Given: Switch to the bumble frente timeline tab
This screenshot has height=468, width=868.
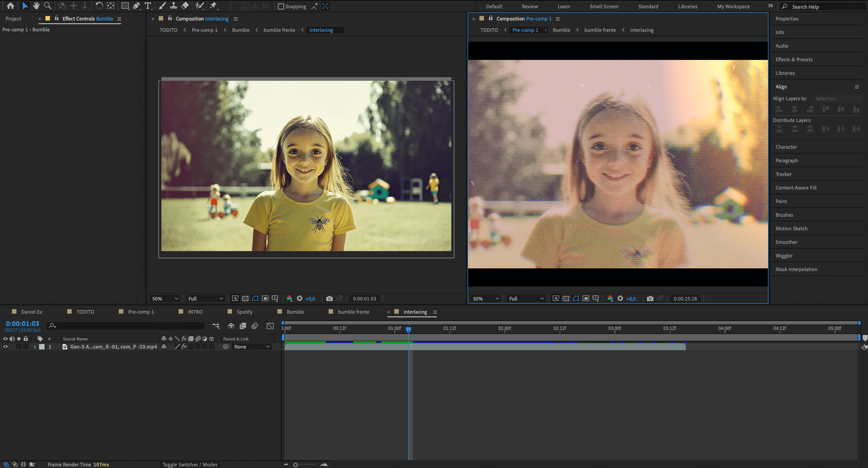Looking at the screenshot, I should [353, 312].
